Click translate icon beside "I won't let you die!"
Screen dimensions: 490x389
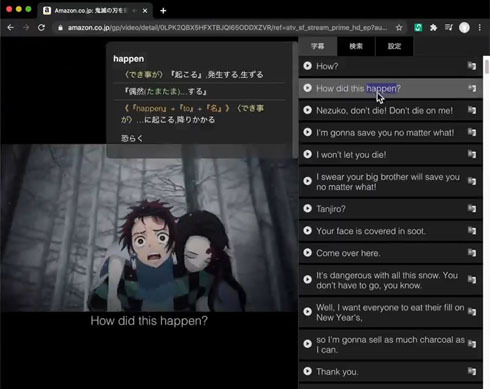click(471, 154)
